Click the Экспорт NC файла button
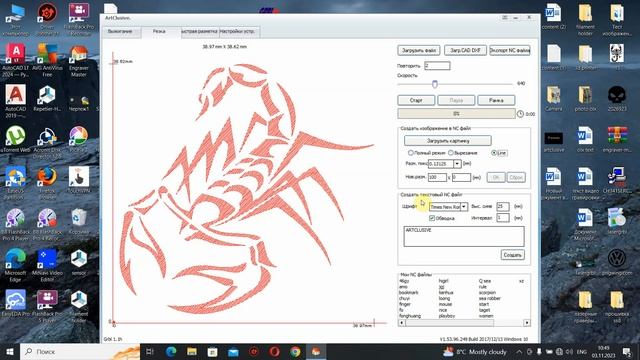Viewport: 640px width, 360px height. point(510,50)
